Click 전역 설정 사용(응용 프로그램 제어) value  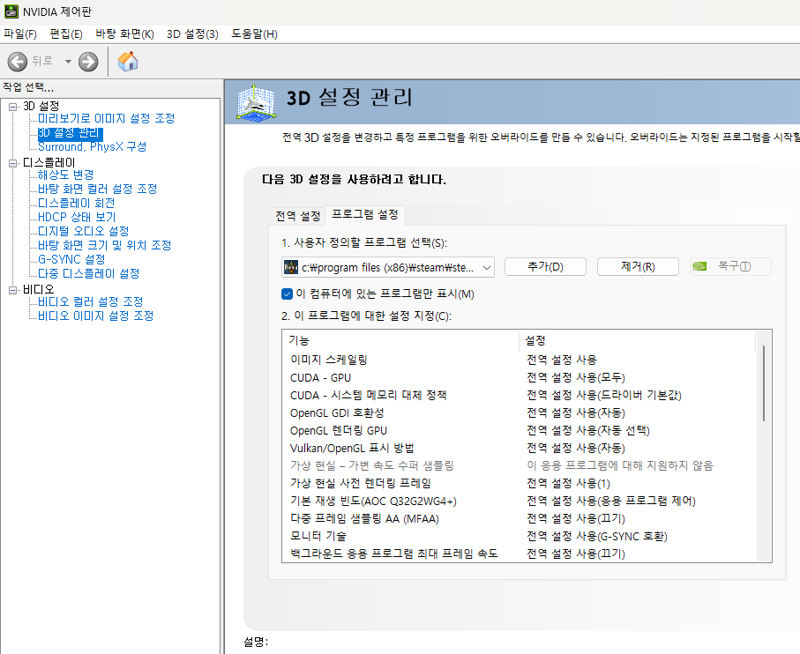point(611,501)
